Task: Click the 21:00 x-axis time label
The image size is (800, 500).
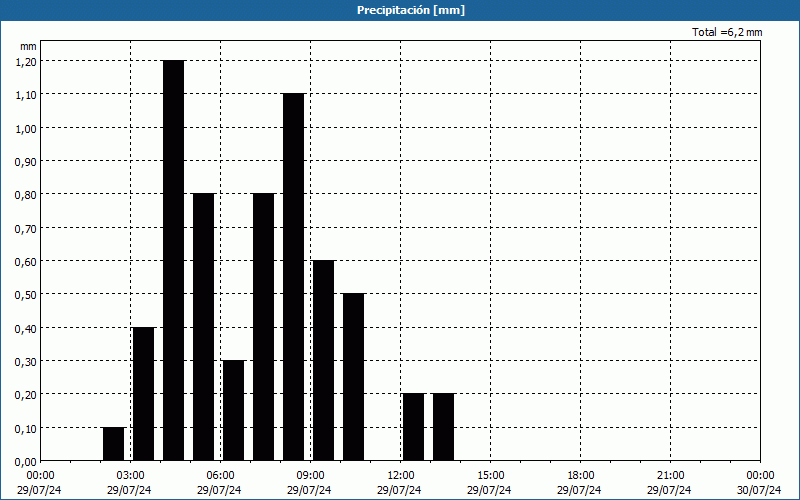Action: (x=670, y=476)
